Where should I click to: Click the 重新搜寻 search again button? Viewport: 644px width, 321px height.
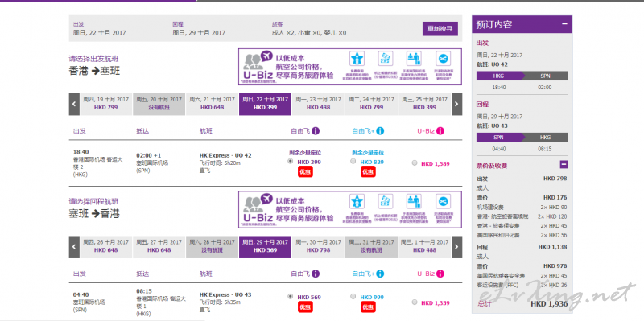click(440, 29)
